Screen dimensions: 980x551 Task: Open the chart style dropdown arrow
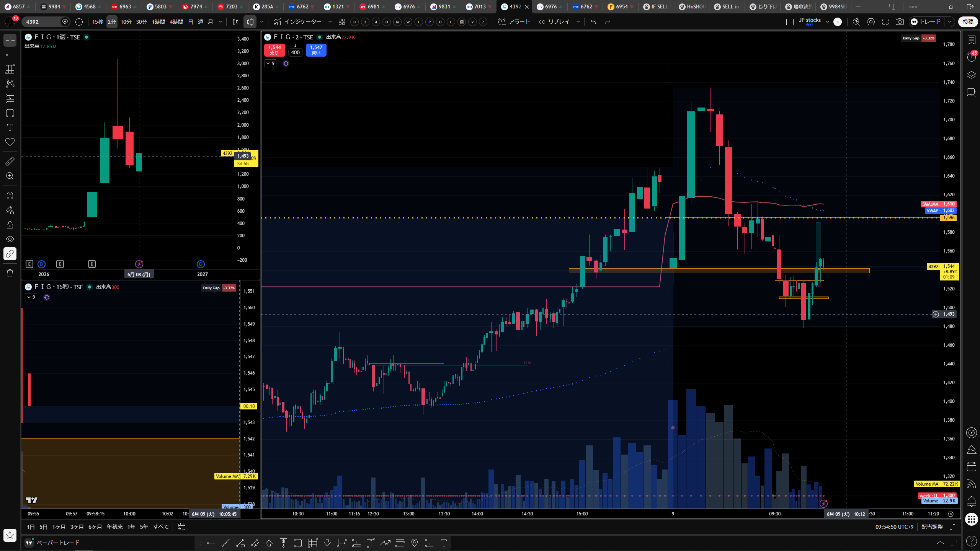pos(262,22)
